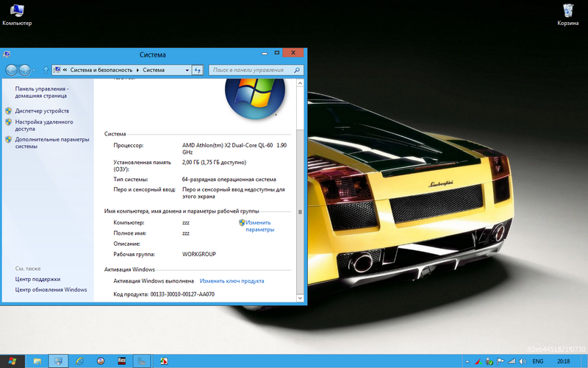Open Настройка удаленного доступа link

44,125
